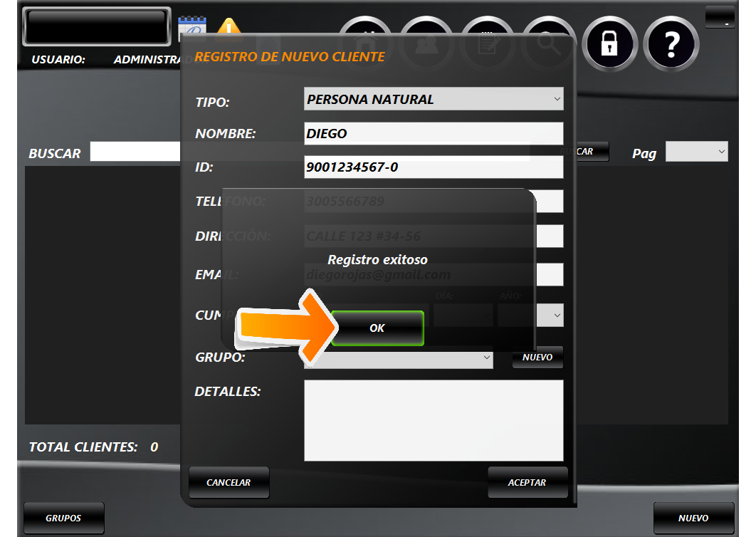This screenshot has height=537, width=756.
Task: Click the padlock lock icon
Action: click(609, 44)
